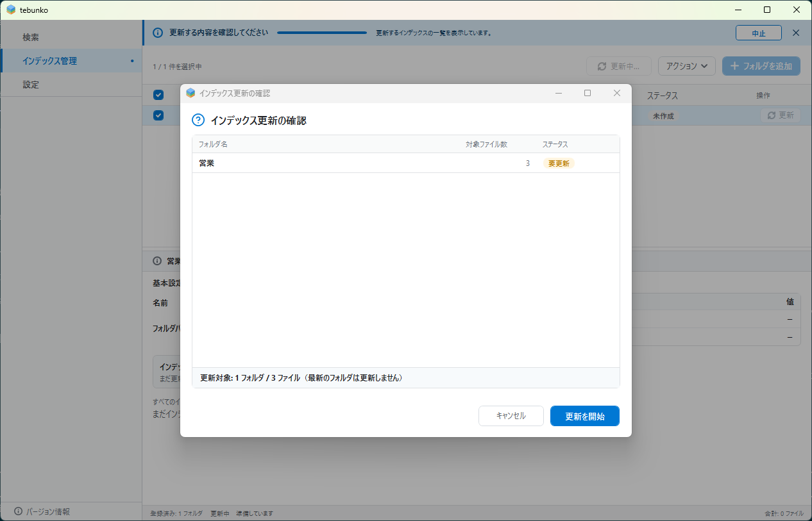Image resolution: width=812 pixels, height=521 pixels.
Task: Click the 値 column header
Action: tap(790, 302)
